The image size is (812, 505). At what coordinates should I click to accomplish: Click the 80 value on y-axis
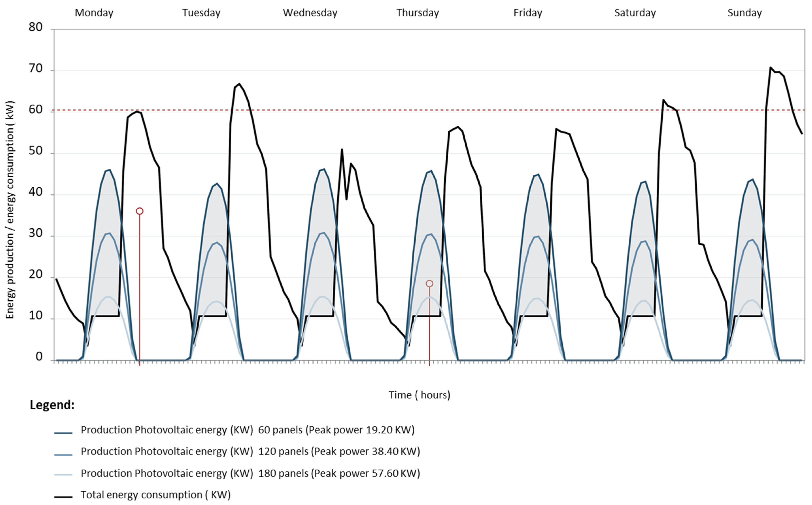35,27
